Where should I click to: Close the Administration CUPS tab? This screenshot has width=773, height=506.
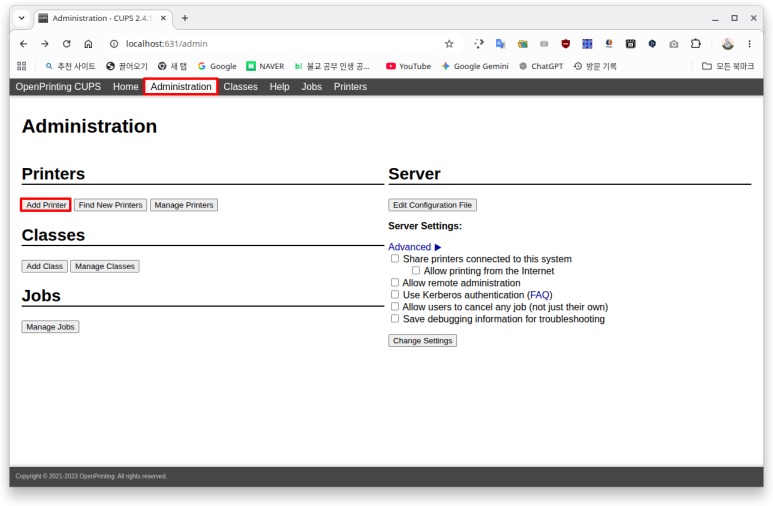[x=163, y=18]
